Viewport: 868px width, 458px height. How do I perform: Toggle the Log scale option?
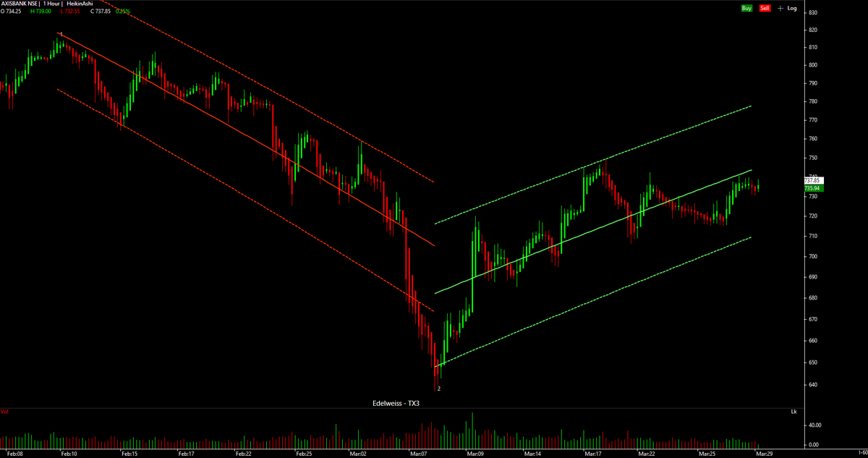tap(792, 8)
